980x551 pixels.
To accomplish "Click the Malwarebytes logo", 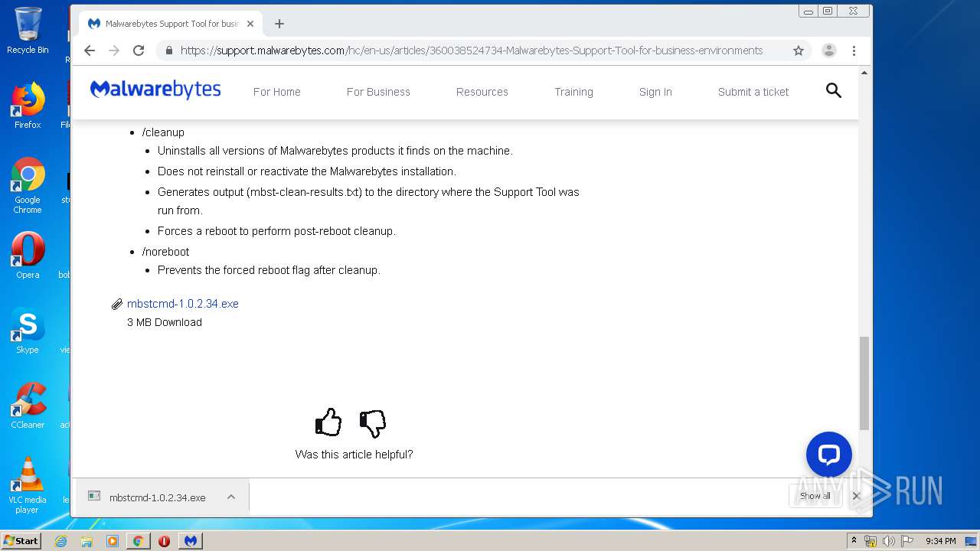I will coord(155,90).
